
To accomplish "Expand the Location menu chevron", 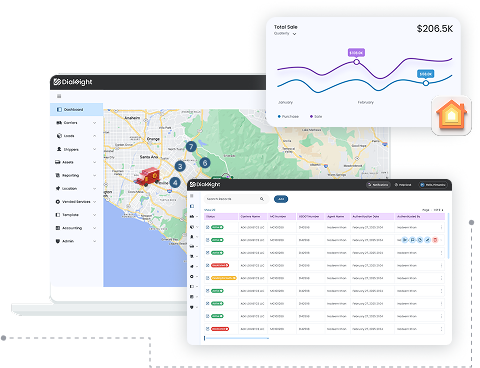I will pyautogui.click(x=95, y=188).
